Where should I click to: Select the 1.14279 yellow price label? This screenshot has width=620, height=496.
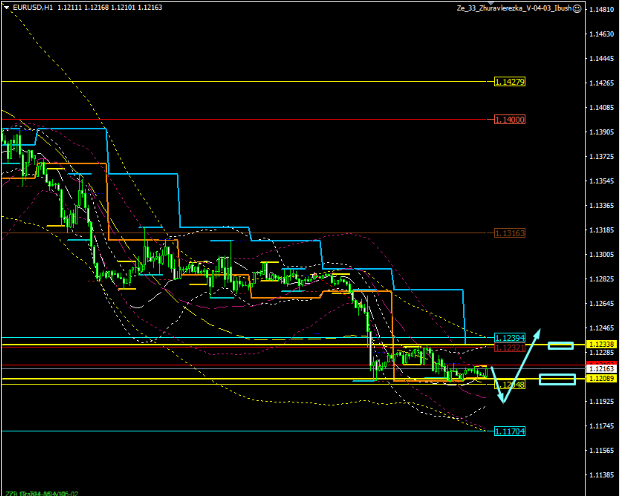[510, 82]
